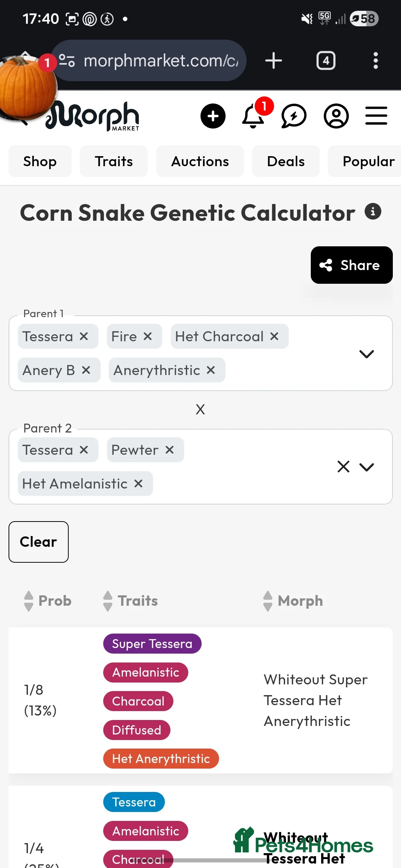The width and height of the screenshot is (401, 868).
Task: Open a new browser tab
Action: [274, 60]
